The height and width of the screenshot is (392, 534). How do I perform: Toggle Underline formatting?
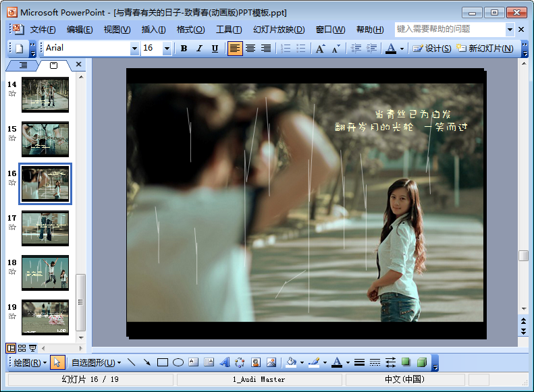(x=215, y=49)
